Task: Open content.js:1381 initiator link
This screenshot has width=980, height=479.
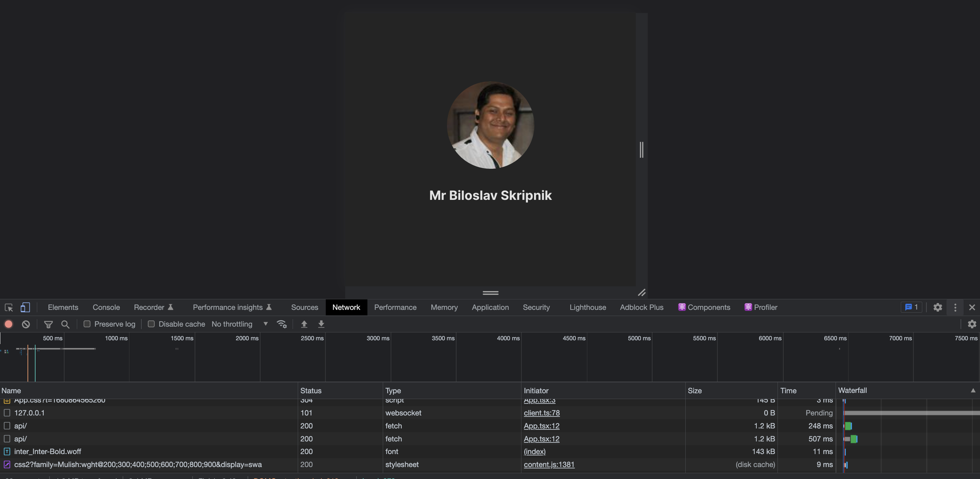Action: [x=549, y=465]
